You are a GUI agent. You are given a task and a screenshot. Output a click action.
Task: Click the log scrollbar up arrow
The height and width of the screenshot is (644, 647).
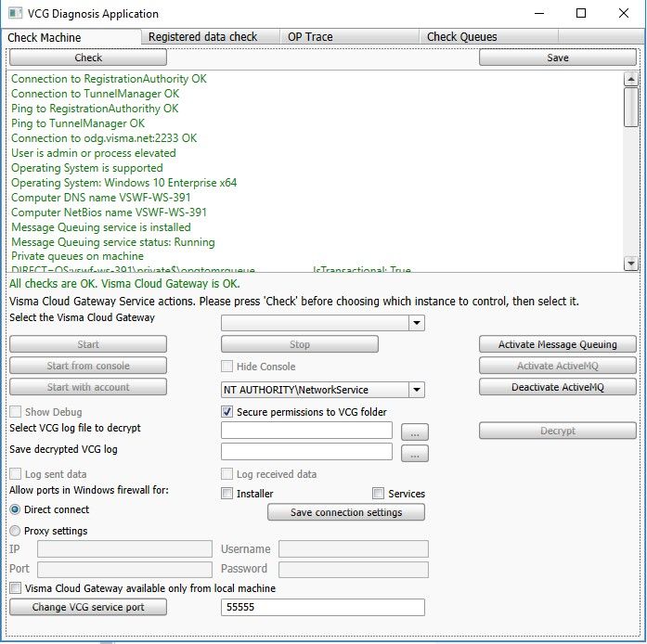pyautogui.click(x=631, y=78)
